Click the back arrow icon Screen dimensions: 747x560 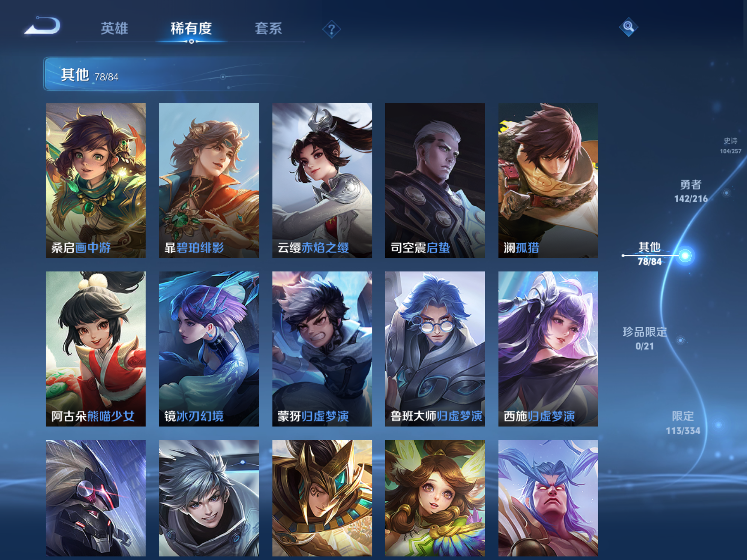(x=43, y=26)
